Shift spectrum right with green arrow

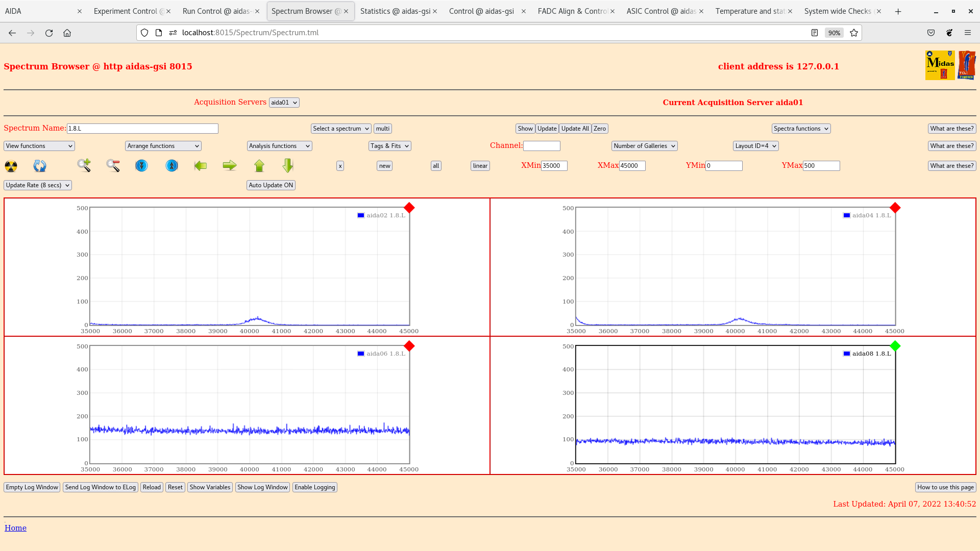[x=230, y=165]
